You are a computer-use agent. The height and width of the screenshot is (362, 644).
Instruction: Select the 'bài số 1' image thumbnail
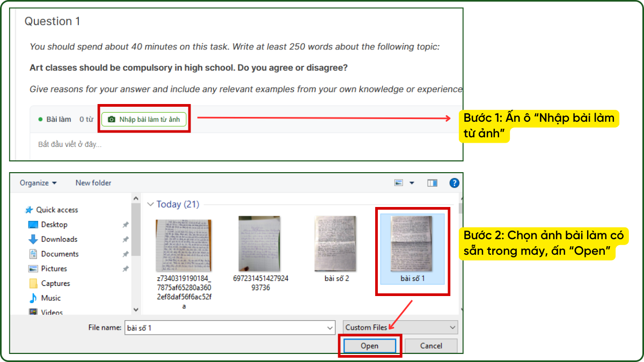412,245
